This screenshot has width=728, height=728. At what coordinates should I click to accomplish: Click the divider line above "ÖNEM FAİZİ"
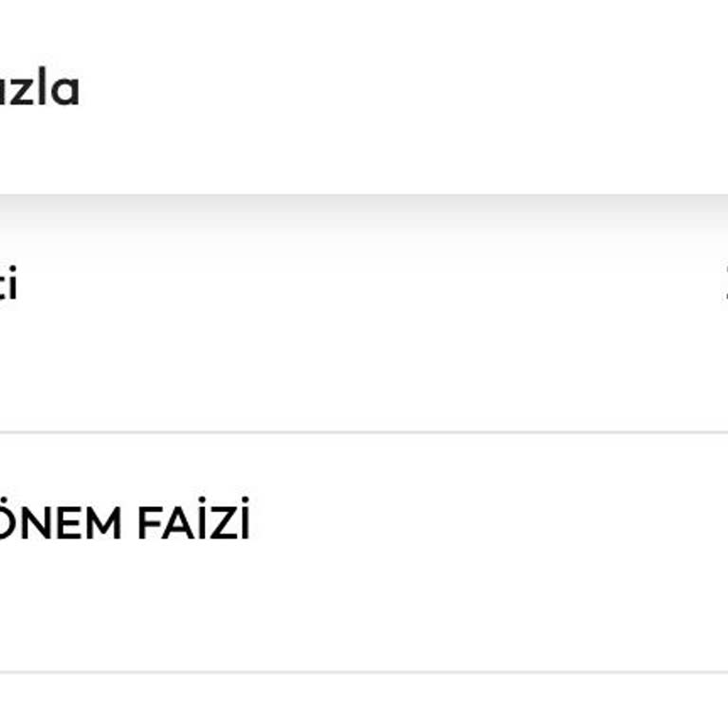click(364, 432)
